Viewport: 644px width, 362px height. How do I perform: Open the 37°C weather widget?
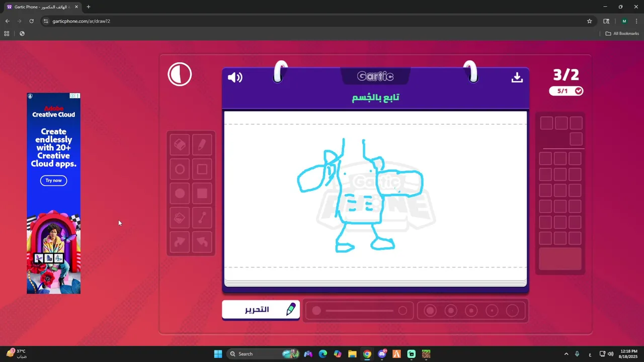tap(17, 354)
